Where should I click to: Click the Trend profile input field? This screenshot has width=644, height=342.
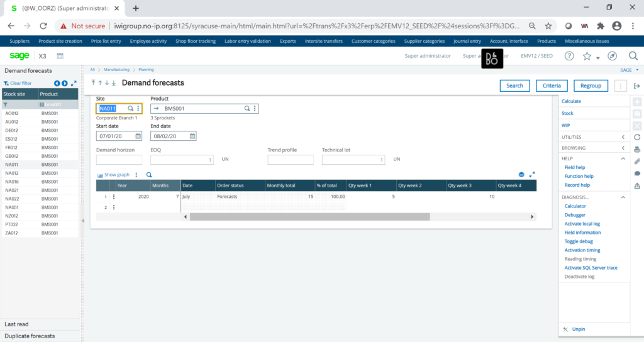click(291, 160)
